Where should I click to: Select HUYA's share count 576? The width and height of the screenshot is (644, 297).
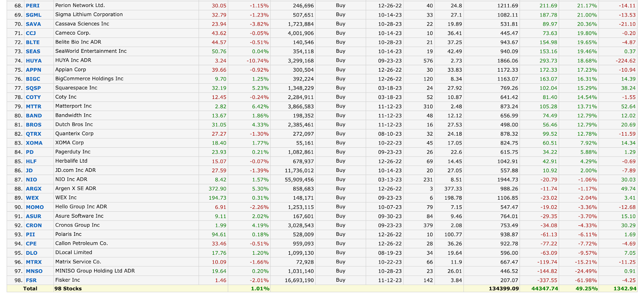pyautogui.click(x=428, y=61)
